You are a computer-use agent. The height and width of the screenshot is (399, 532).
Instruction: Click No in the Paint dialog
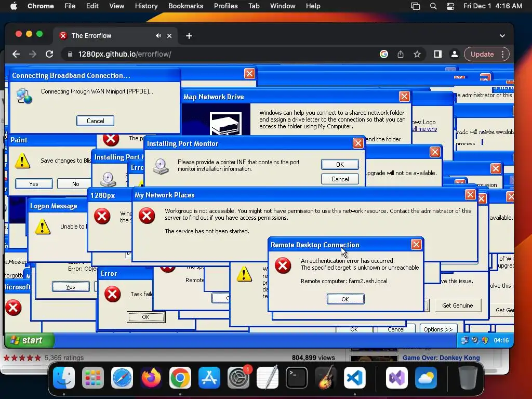click(x=75, y=184)
